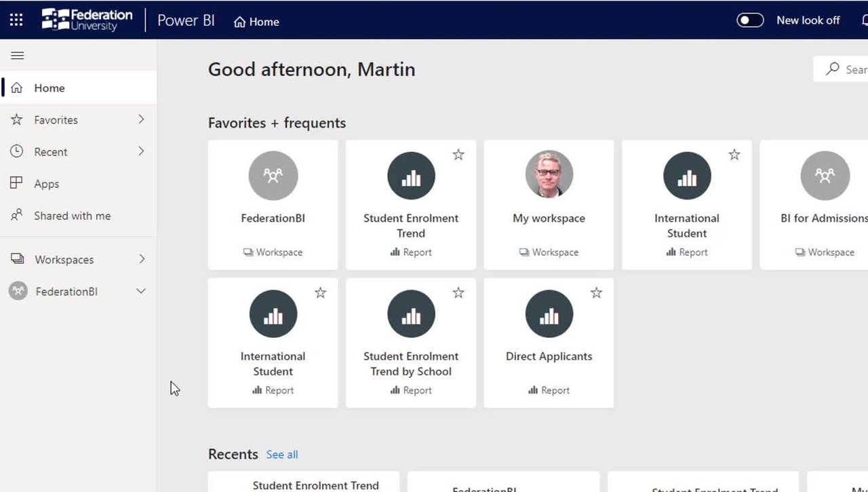Screen dimensions: 868x492
Task: Favorite the Student Enrolment Trend report star
Action: [x=458, y=155]
